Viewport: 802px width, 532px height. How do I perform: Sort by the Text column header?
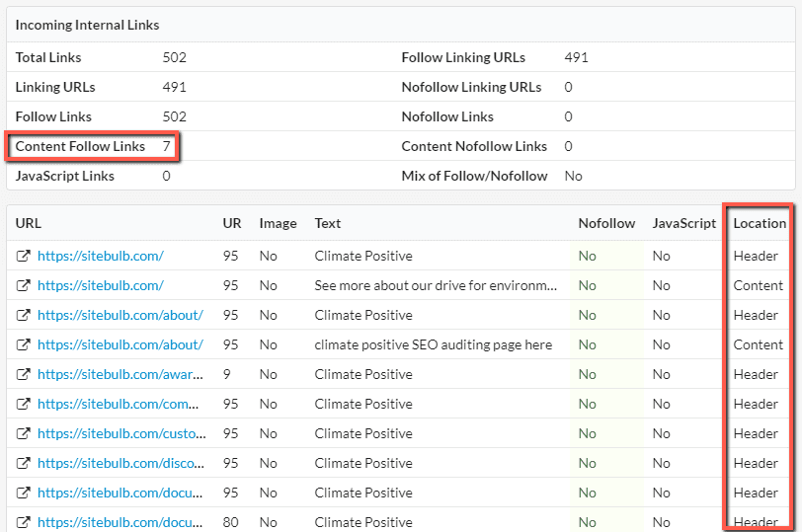click(327, 223)
